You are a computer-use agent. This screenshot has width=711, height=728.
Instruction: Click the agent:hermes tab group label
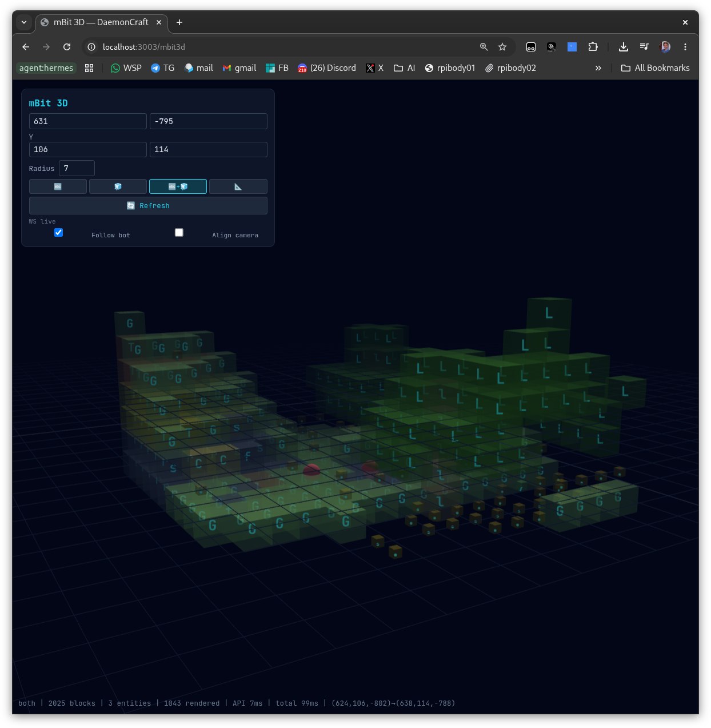tap(46, 68)
